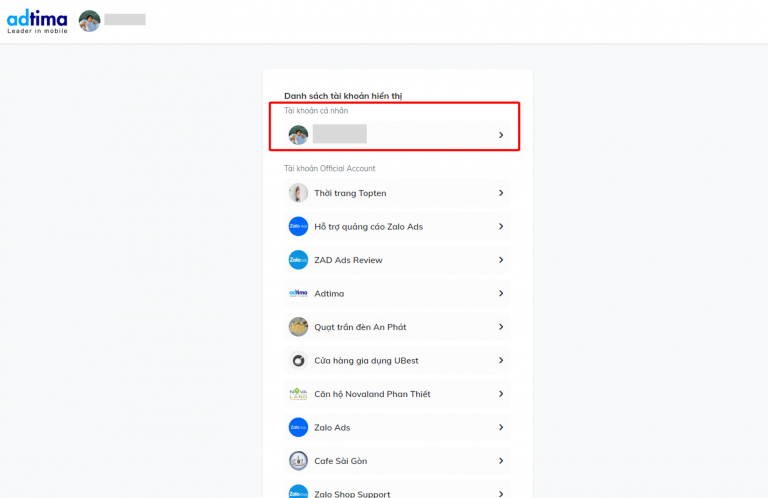Image resolution: width=768 pixels, height=498 pixels.
Task: Click the blue Zalo Ads account icon
Action: click(x=298, y=427)
